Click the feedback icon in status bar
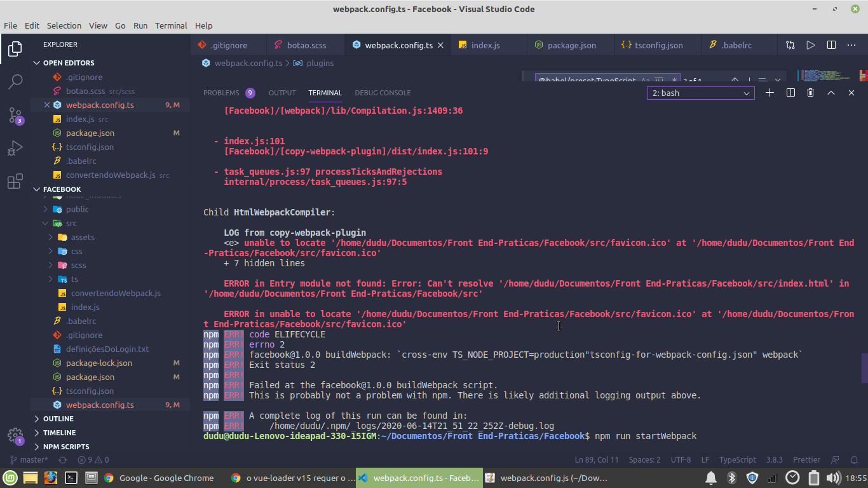 [x=836, y=459]
